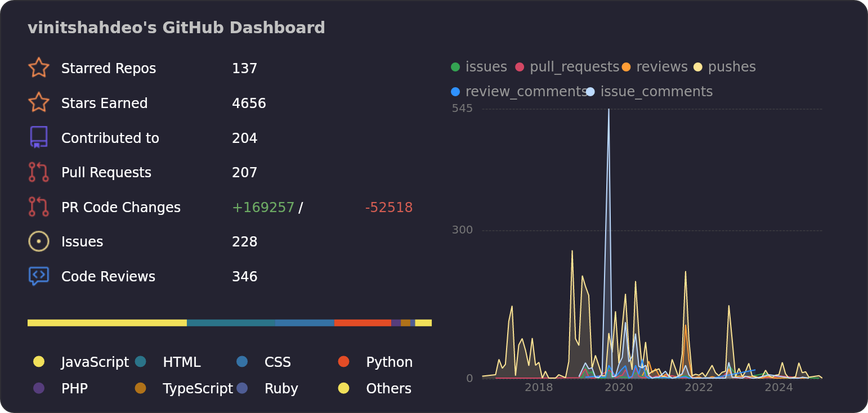Click the 2020 x-axis label

(x=619, y=387)
